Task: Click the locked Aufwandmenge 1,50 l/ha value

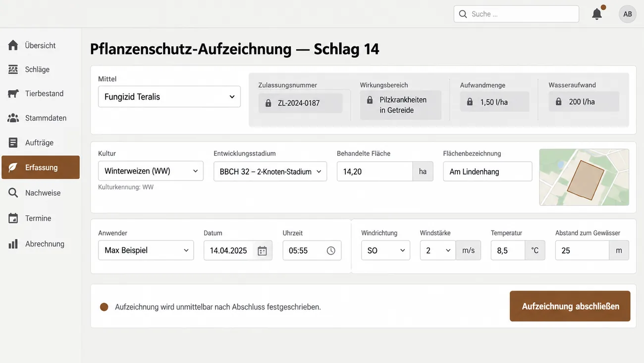Action: (494, 102)
